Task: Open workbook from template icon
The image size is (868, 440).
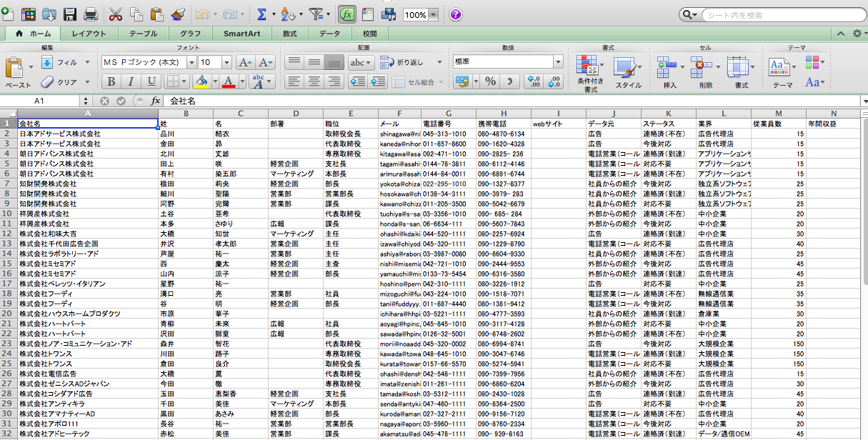Action: tap(29, 14)
